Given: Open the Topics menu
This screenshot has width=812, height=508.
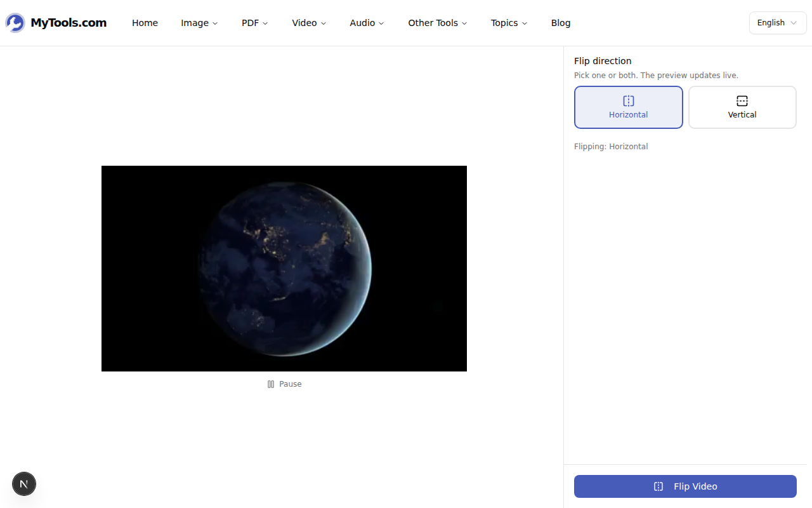Looking at the screenshot, I should click(509, 23).
